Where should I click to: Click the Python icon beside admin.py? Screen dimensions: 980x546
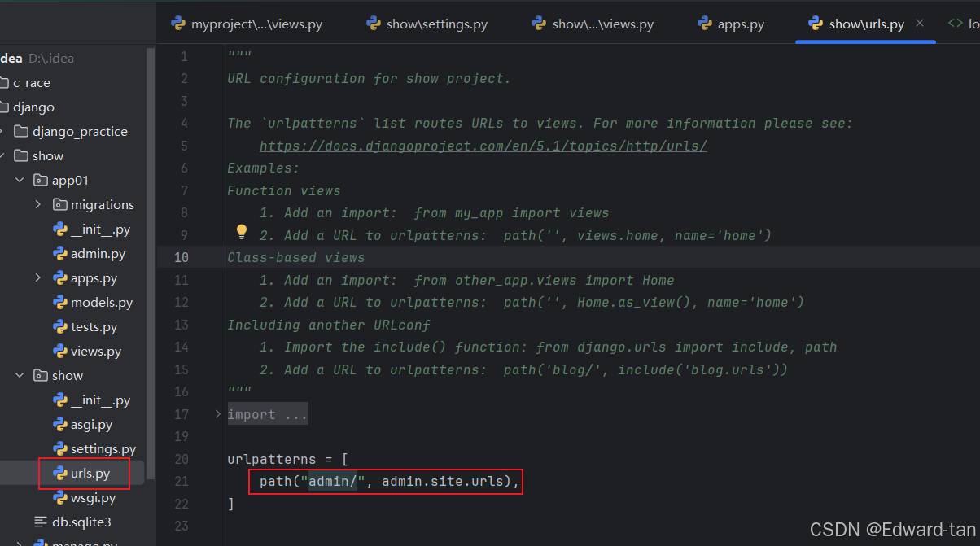coord(59,254)
